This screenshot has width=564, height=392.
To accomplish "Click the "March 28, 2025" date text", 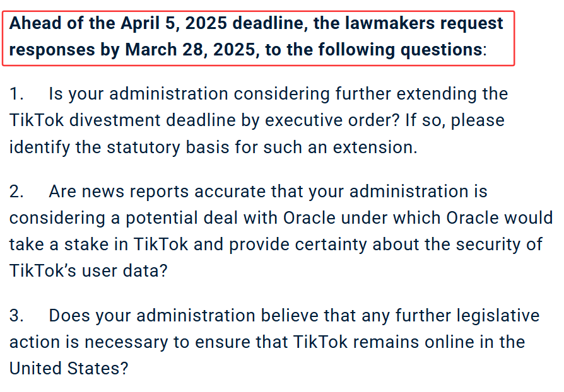I will coord(191,50).
